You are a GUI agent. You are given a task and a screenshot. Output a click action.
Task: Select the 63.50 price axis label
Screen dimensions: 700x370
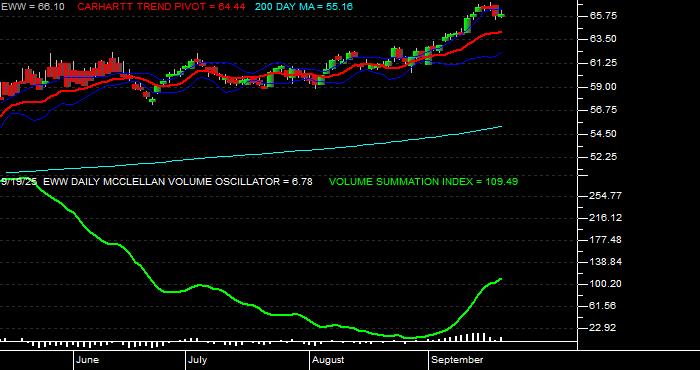[x=604, y=39]
